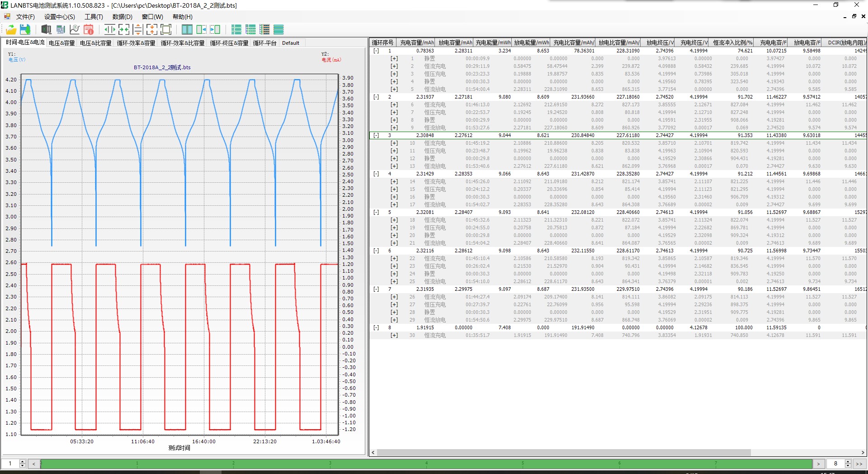Expand step 10 恒流充电 row
Viewport: 868px width, 474px height.
click(x=394, y=143)
